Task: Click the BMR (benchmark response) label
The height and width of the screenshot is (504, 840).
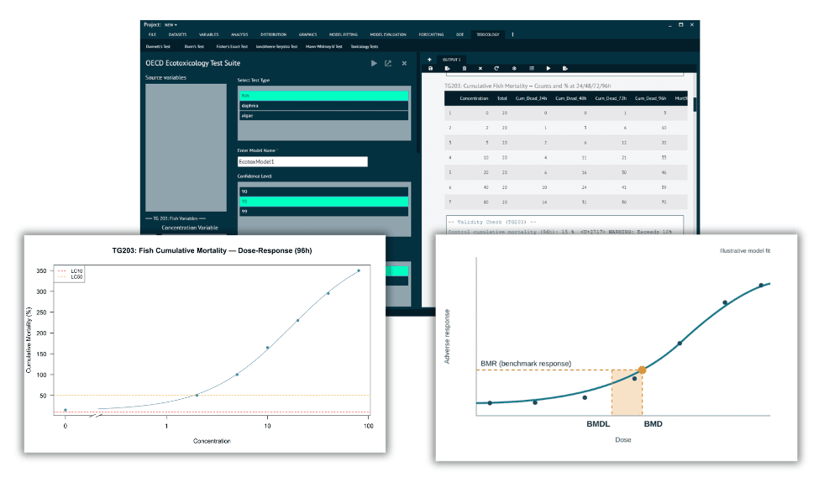Action: (x=526, y=363)
